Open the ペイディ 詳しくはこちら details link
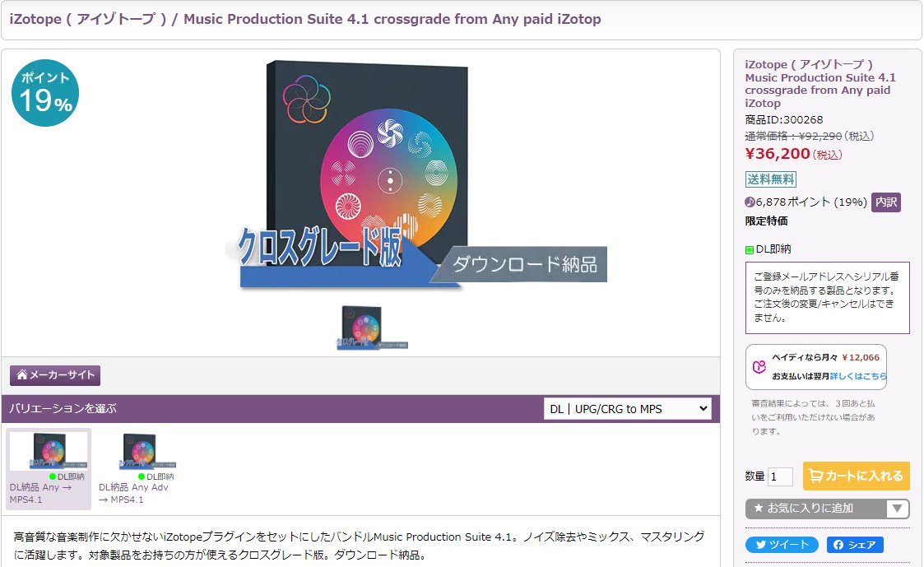The height and width of the screenshot is (567, 924). (x=858, y=376)
